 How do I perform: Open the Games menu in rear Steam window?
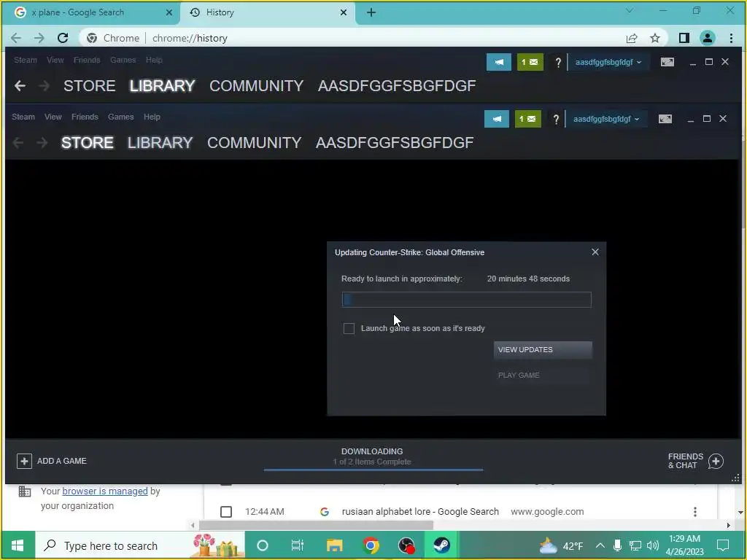[123, 60]
